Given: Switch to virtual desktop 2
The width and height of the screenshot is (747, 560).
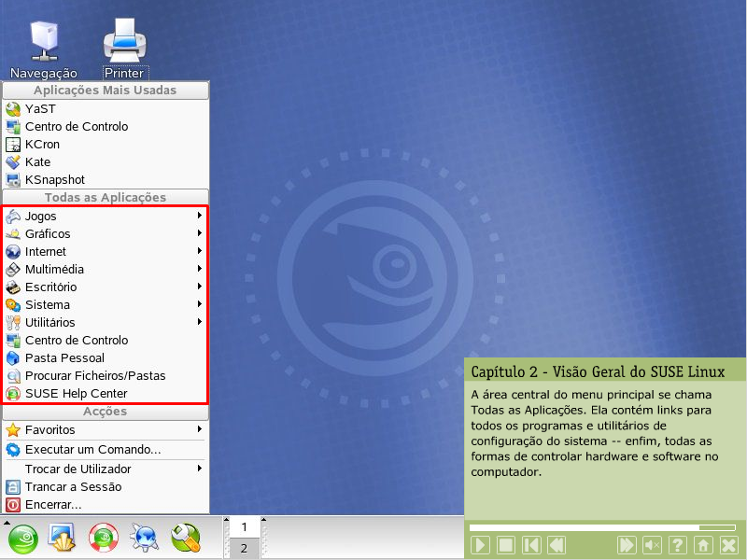Looking at the screenshot, I should (x=244, y=548).
